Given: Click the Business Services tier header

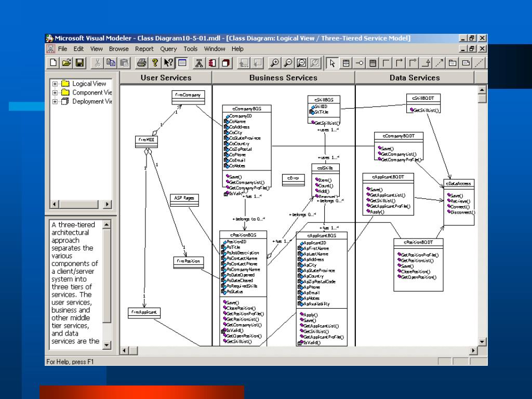Looking at the screenshot, I should pos(283,78).
